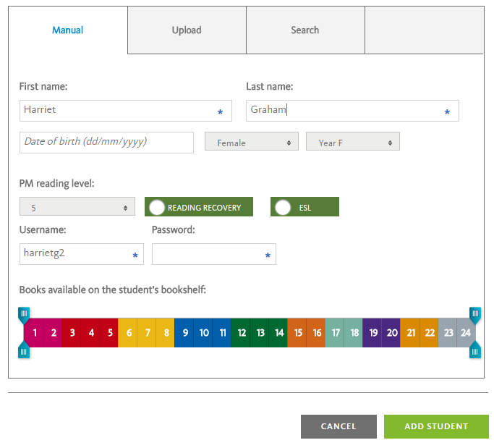Image resolution: width=494 pixels, height=448 pixels.
Task: Click the bottom-right bookshelf slider handle
Action: 475,350
